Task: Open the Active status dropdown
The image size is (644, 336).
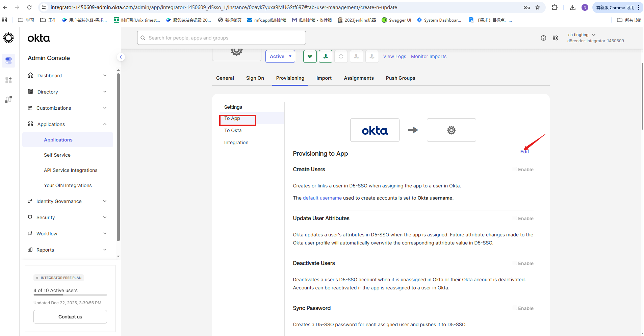Action: pos(280,56)
